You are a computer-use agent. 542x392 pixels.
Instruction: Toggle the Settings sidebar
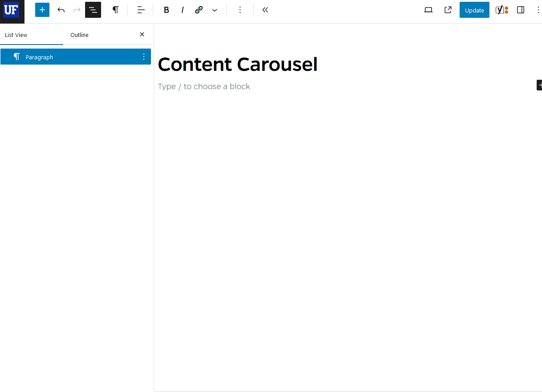(x=521, y=10)
